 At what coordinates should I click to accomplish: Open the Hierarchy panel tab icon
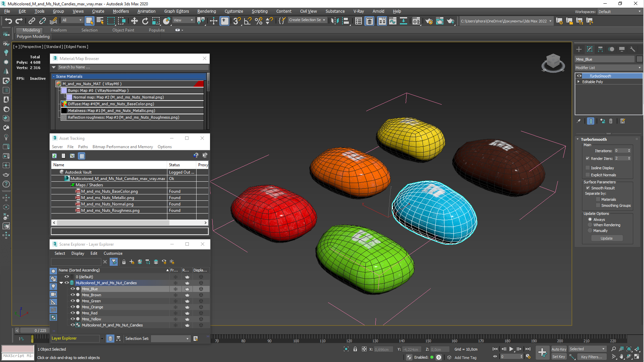[600, 49]
